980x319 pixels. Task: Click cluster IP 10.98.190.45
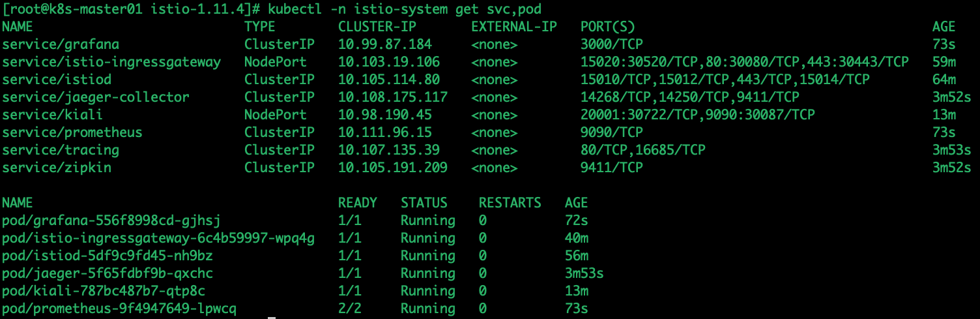click(385, 115)
